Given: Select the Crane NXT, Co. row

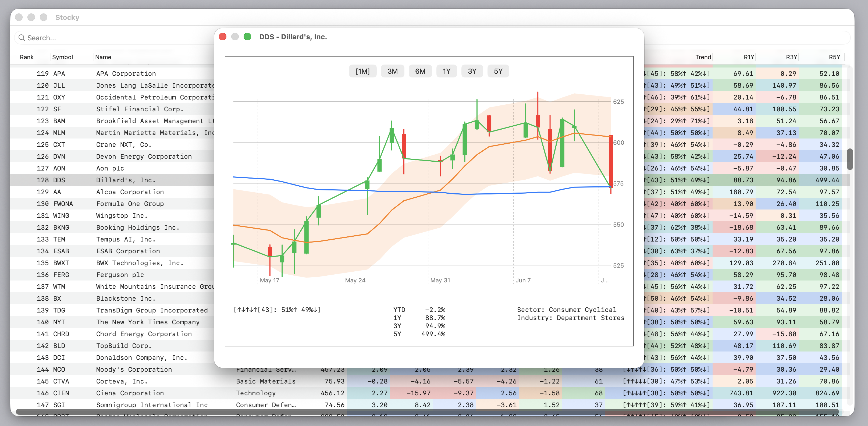Looking at the screenshot, I should point(112,144).
